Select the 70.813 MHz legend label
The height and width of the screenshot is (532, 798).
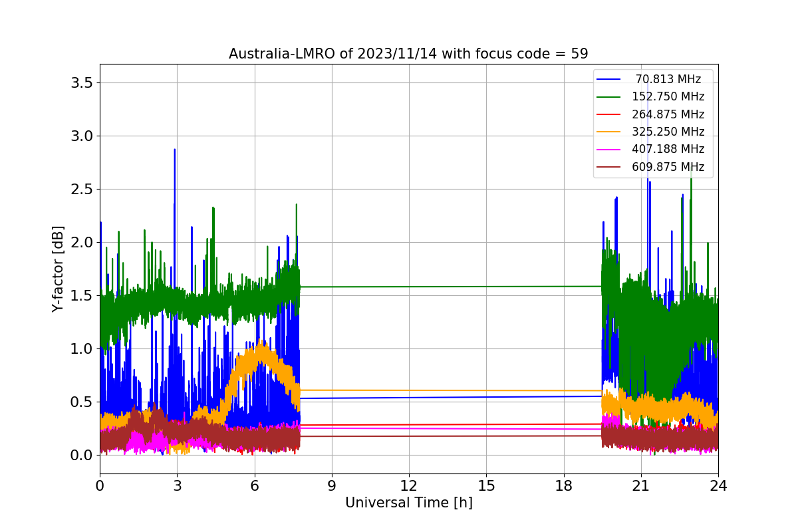pyautogui.click(x=668, y=79)
